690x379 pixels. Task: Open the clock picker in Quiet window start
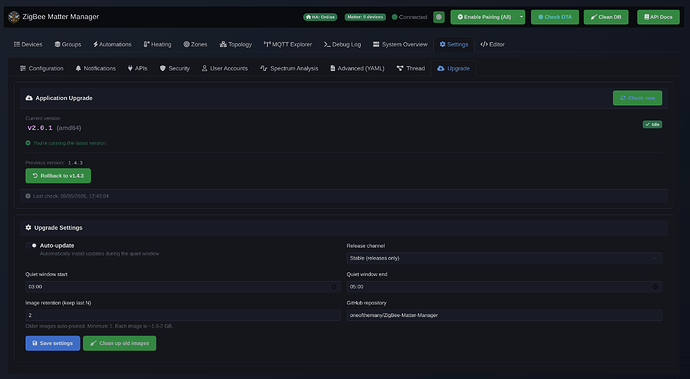tap(334, 287)
